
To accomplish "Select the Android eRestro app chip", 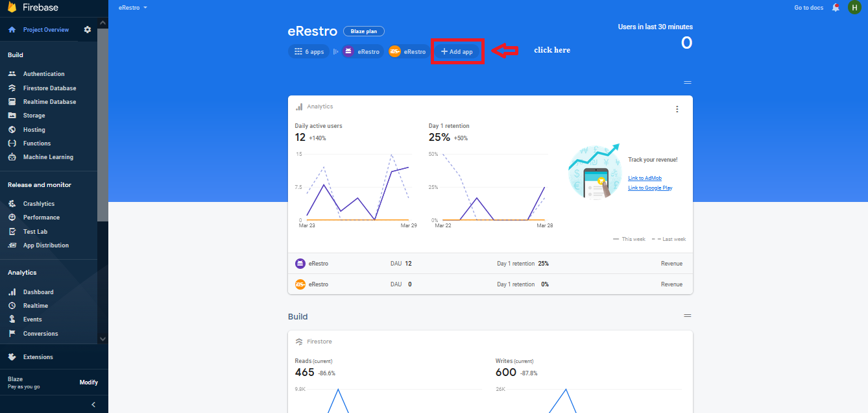I will (361, 52).
